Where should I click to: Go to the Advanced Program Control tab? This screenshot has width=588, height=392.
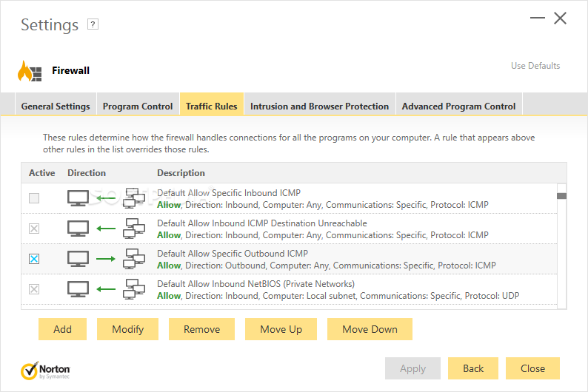coord(458,106)
